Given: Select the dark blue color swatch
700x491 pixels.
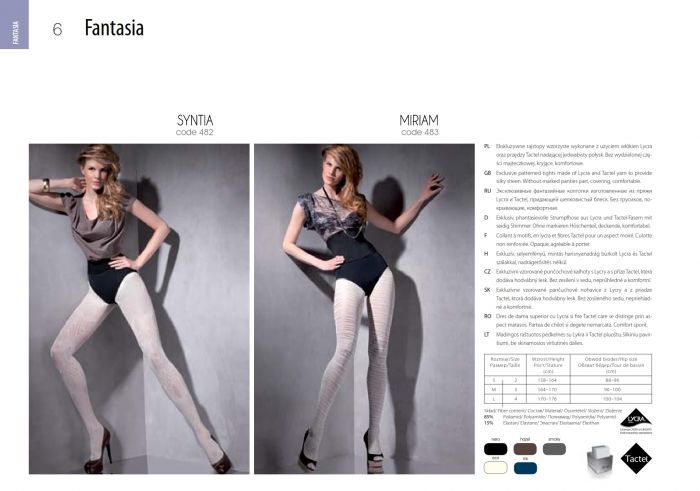Looking at the screenshot, I should point(525,468).
